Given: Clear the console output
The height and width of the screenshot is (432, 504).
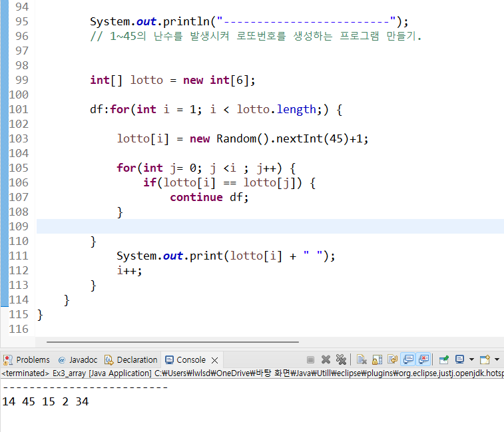Looking at the screenshot, I should [362, 359].
